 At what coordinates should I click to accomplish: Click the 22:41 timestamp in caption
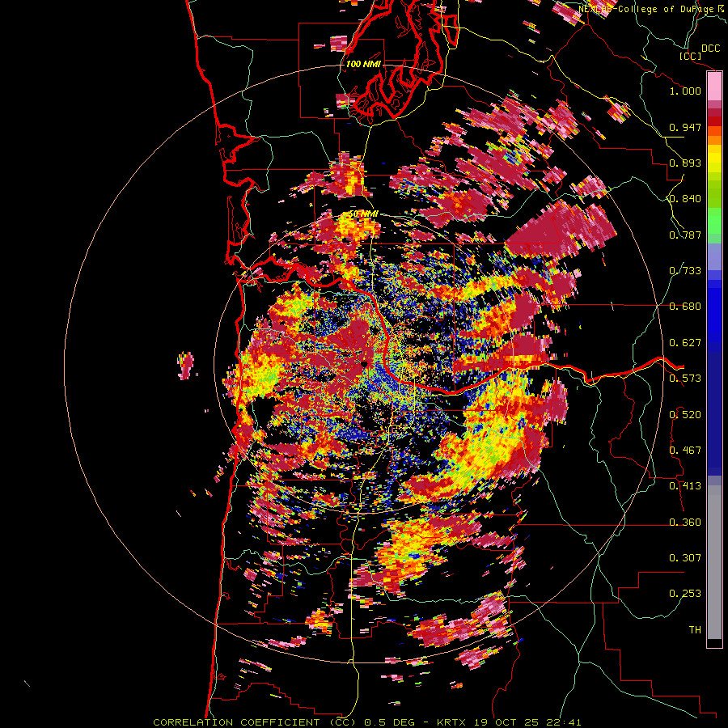[x=563, y=722]
